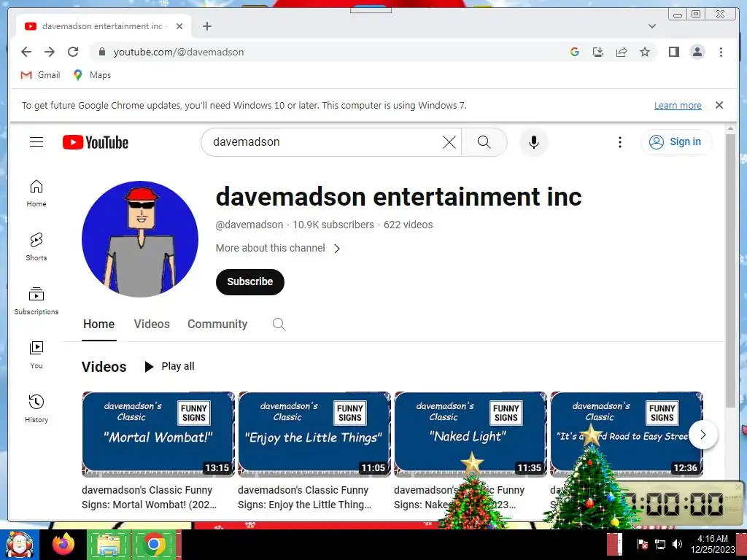Open Chrome profile avatar
The height and width of the screenshot is (560, 747).
[x=697, y=52]
